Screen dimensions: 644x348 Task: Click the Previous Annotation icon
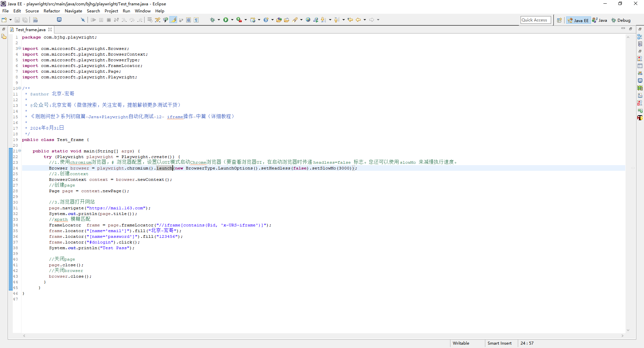pos(337,20)
